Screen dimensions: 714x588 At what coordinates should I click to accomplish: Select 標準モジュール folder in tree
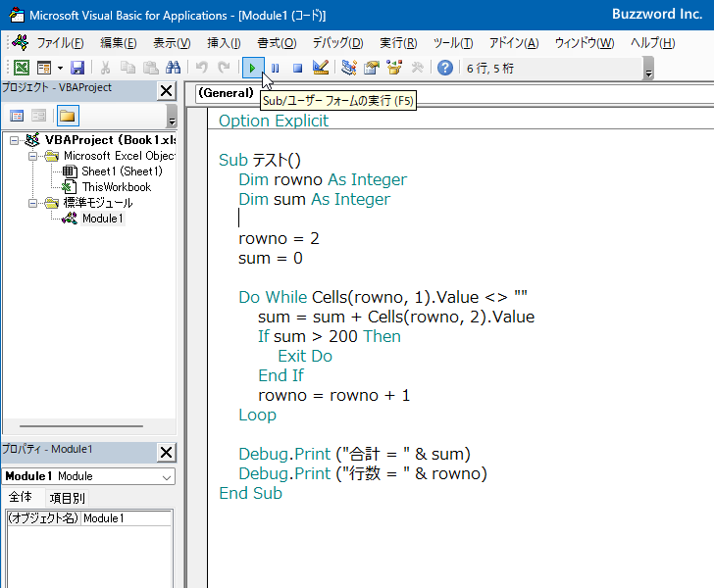(x=98, y=203)
